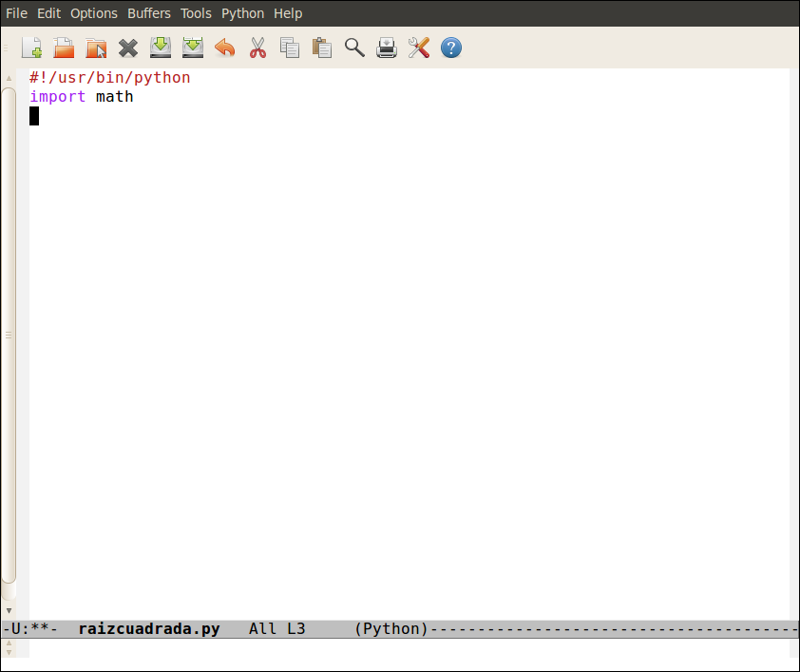Click the word import in the code

point(58,96)
